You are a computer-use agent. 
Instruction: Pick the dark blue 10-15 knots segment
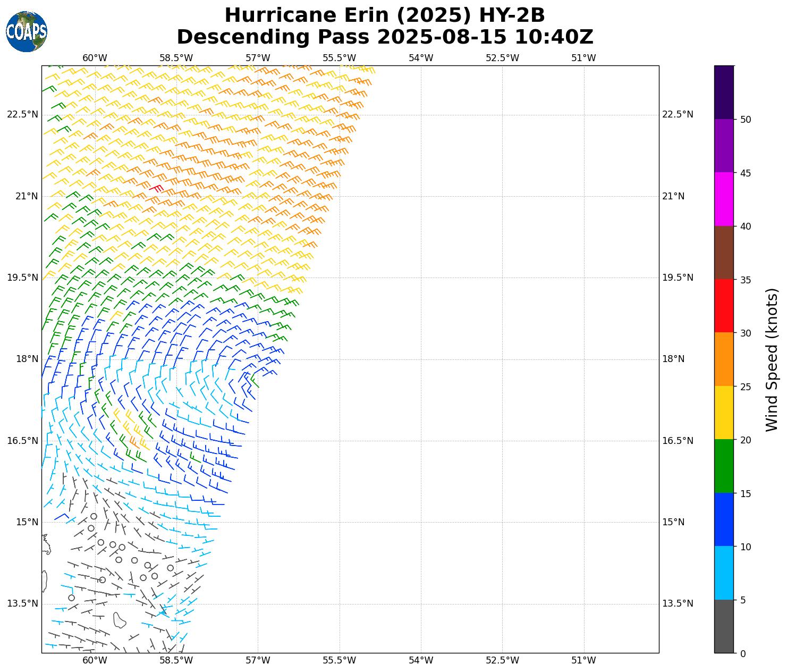tap(724, 519)
